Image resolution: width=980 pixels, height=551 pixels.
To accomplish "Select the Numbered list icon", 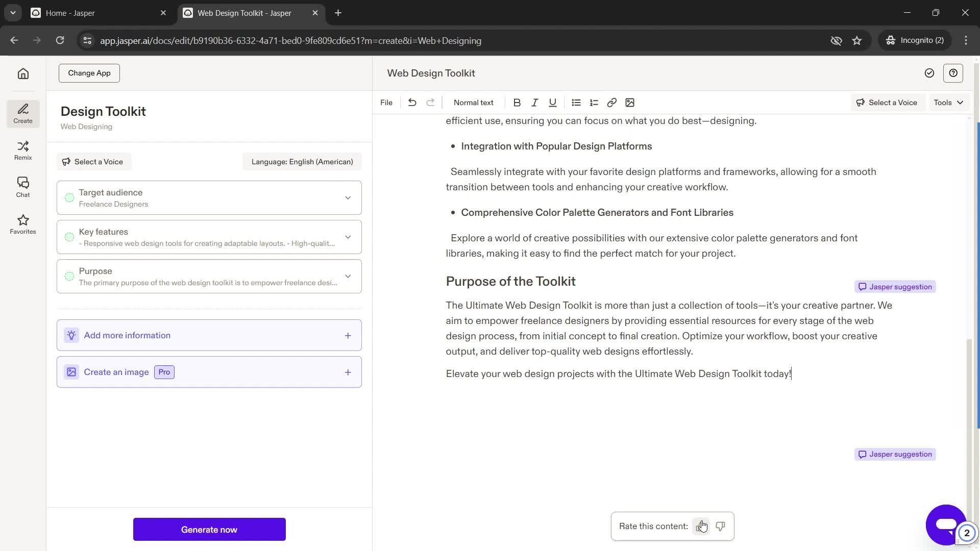I will (x=594, y=102).
